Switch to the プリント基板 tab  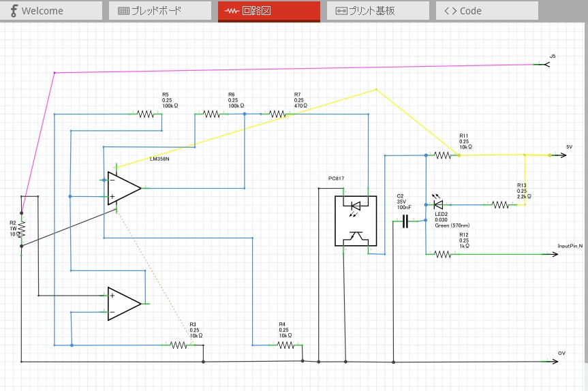coord(377,11)
